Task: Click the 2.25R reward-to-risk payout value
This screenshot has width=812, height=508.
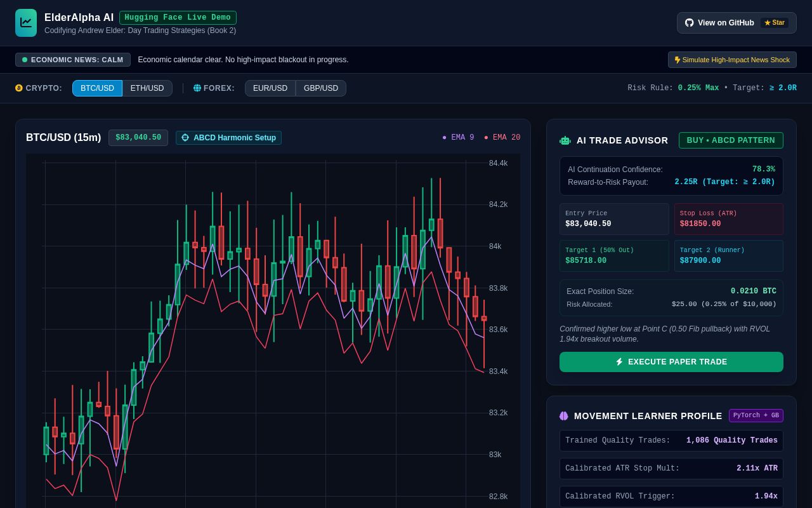Action: pyautogui.click(x=725, y=182)
